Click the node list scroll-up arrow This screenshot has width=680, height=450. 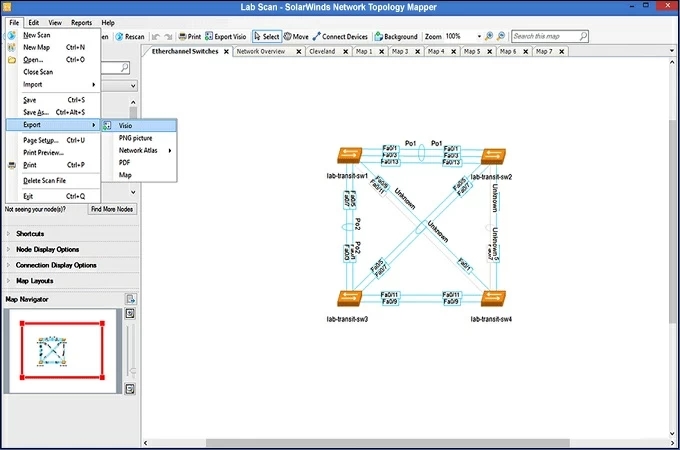point(133,102)
